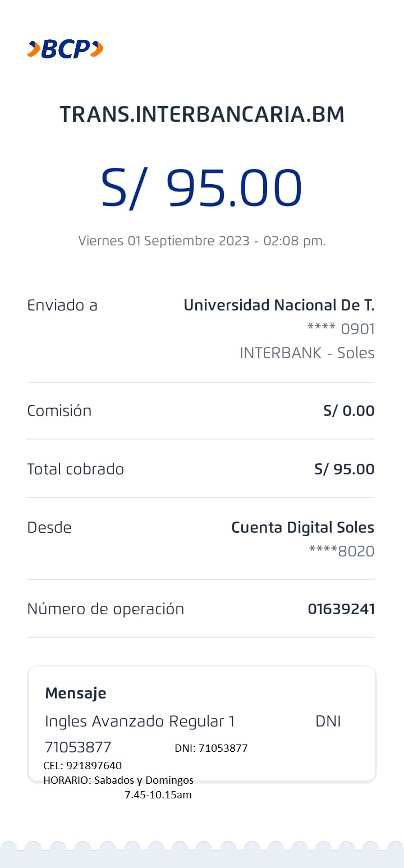This screenshot has height=868, width=404.
Task: Select the 'Número de operación' label
Action: [x=105, y=609]
